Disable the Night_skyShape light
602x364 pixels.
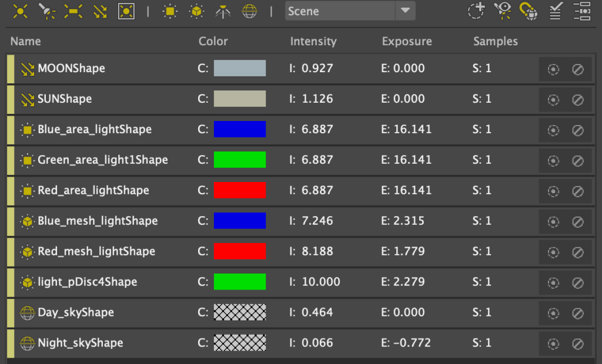[x=578, y=344]
